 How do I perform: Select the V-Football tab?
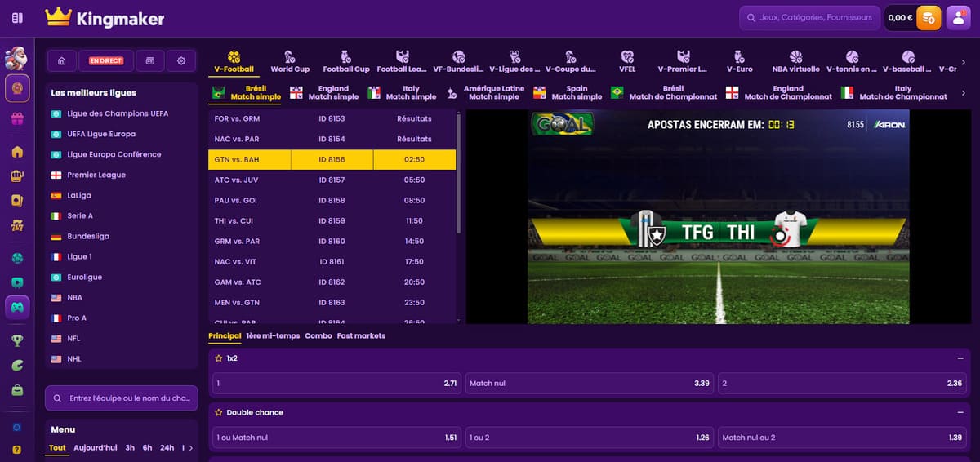click(x=234, y=62)
